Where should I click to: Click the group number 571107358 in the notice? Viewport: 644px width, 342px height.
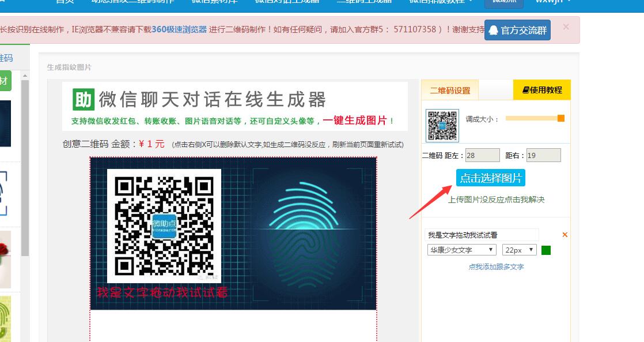pyautogui.click(x=415, y=29)
